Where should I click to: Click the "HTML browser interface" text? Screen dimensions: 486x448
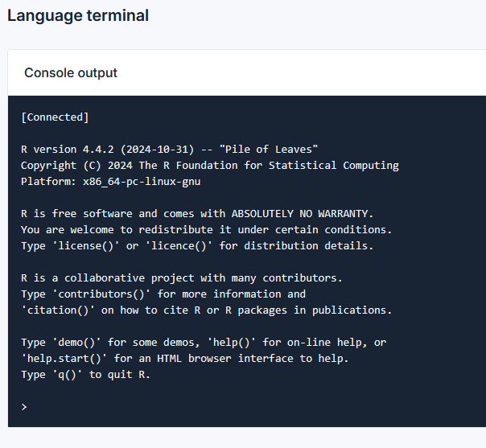(222, 359)
